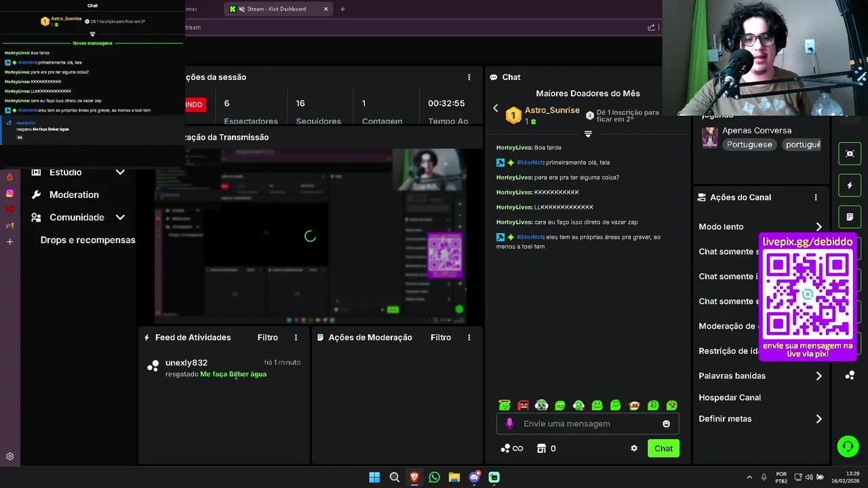Open the Windows Start menu

(374, 477)
